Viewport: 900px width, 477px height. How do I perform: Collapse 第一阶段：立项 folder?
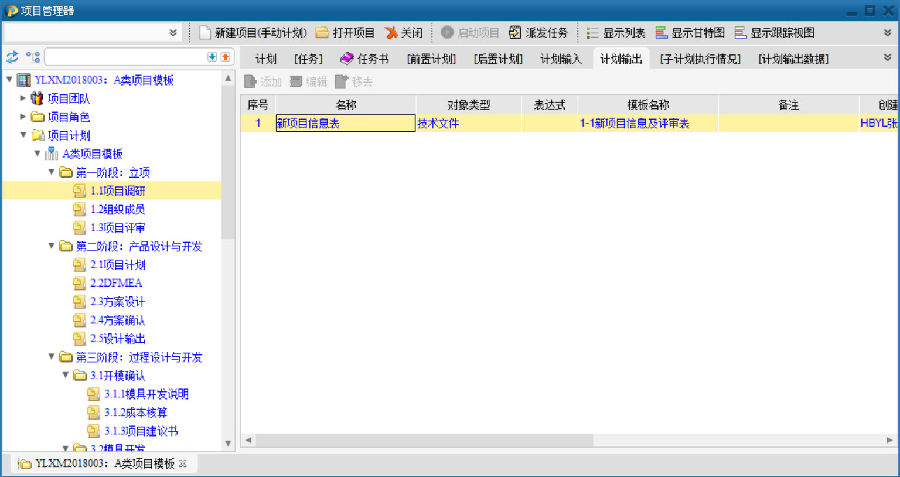[52, 172]
